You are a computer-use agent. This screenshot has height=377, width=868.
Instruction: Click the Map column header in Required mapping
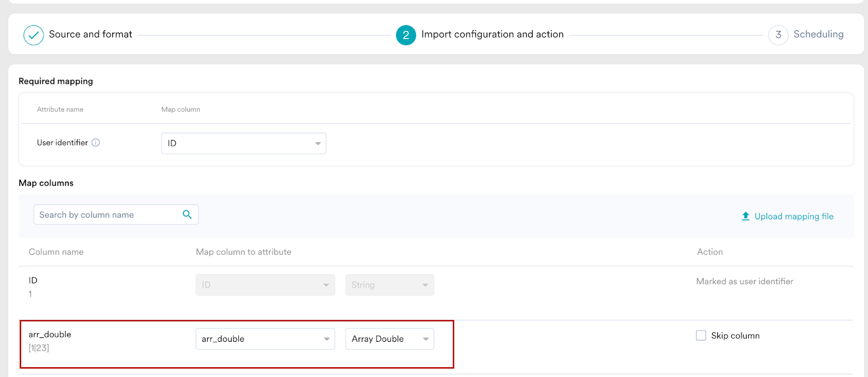point(181,109)
